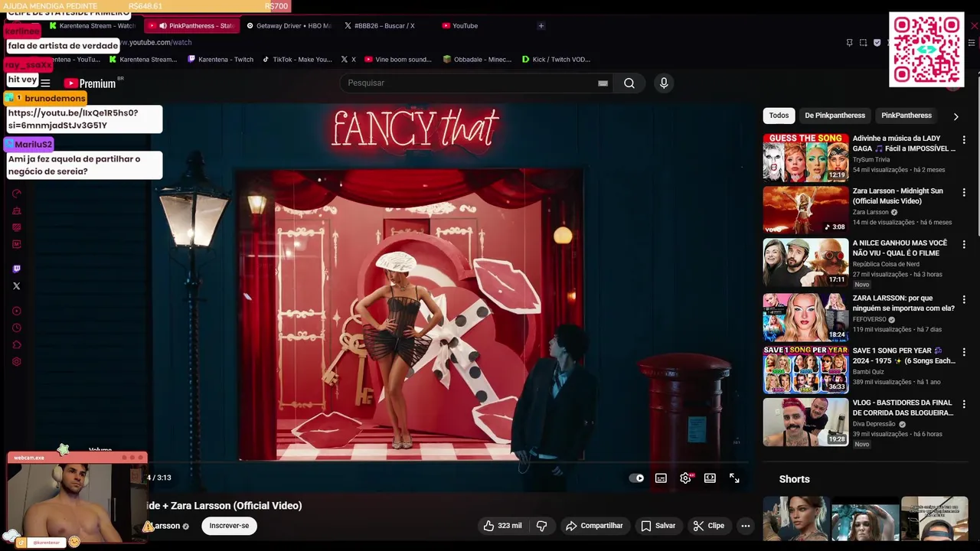Dislike the video

[541, 526]
